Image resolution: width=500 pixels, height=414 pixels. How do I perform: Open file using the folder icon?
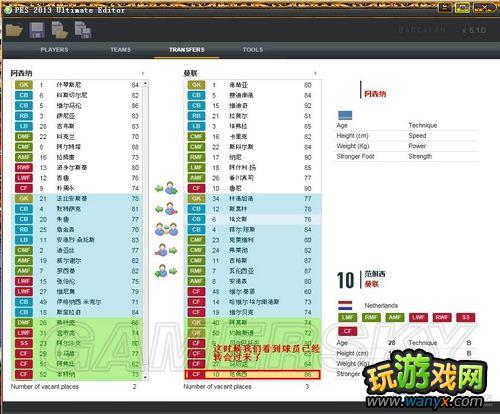click(14, 30)
